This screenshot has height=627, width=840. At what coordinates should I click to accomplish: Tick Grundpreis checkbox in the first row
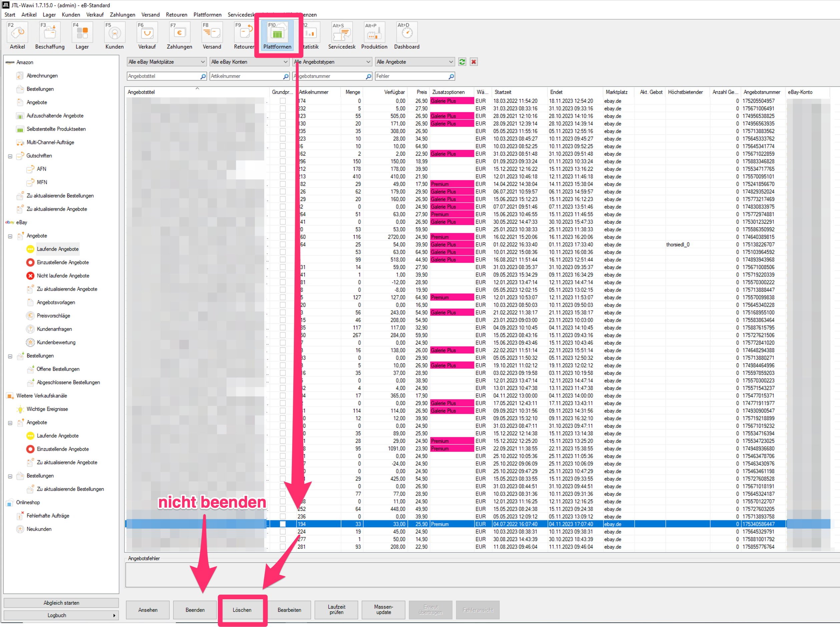(283, 101)
